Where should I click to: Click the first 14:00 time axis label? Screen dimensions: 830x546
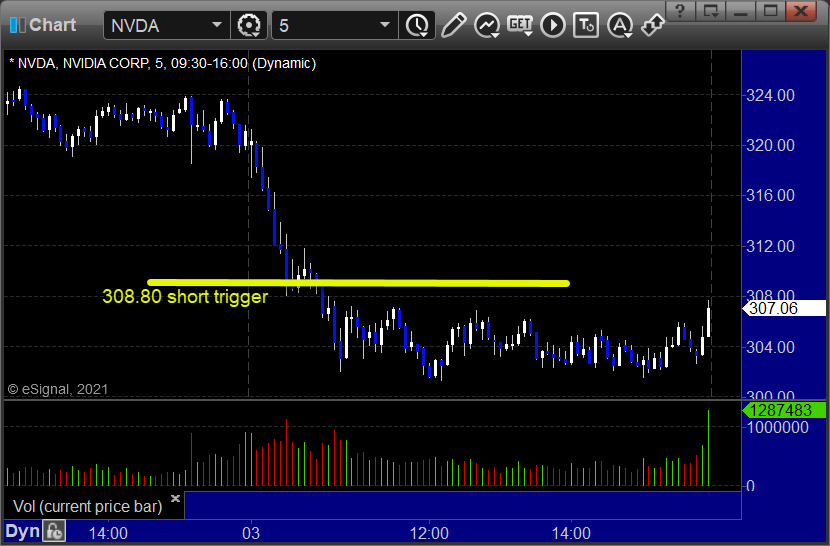point(108,533)
